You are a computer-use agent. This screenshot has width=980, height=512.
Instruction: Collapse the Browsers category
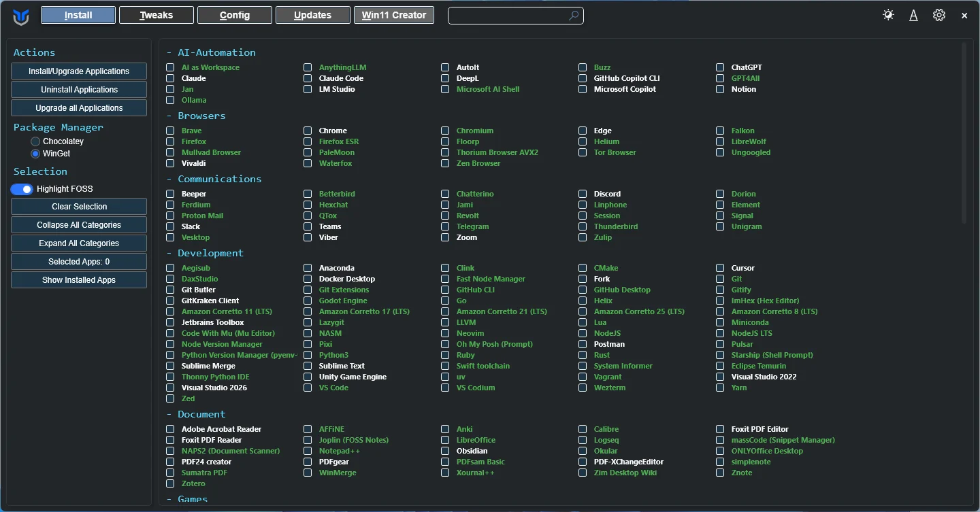(x=196, y=116)
